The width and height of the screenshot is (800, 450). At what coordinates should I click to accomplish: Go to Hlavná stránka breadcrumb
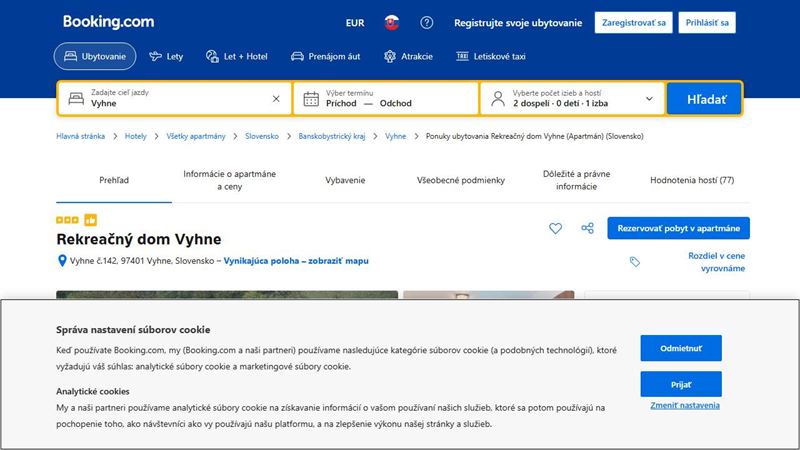pyautogui.click(x=81, y=136)
